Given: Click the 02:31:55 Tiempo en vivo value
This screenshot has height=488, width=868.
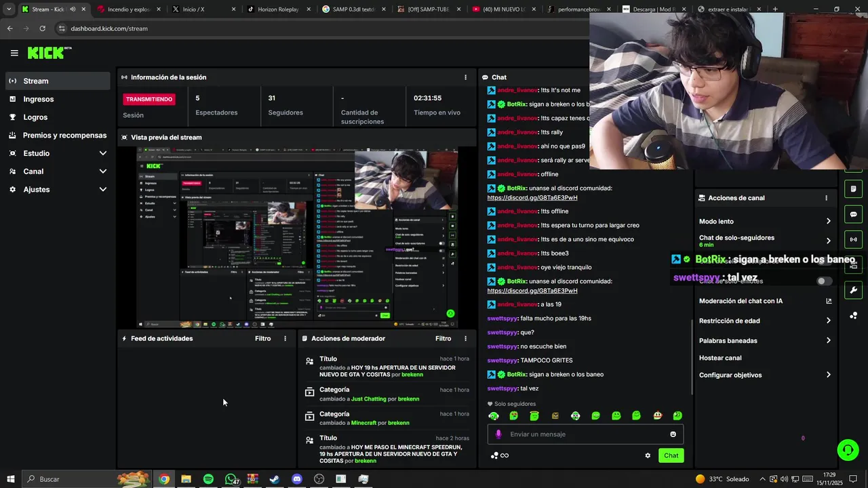Looking at the screenshot, I should coord(428,98).
